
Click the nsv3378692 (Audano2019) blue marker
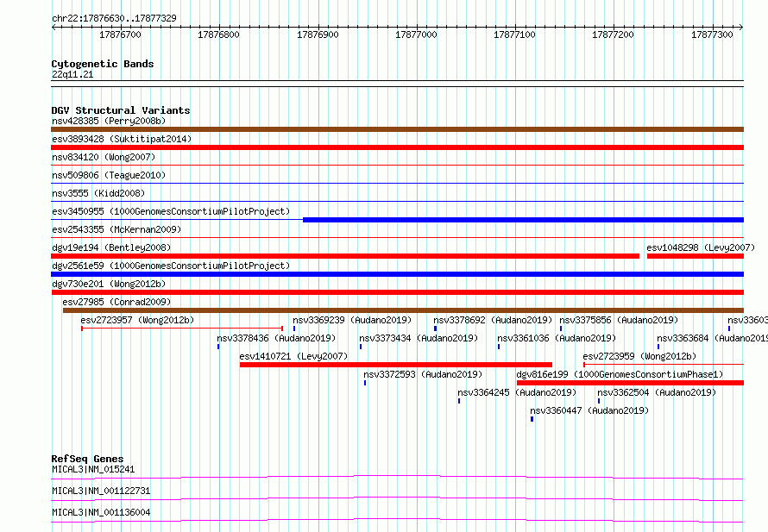[435, 329]
